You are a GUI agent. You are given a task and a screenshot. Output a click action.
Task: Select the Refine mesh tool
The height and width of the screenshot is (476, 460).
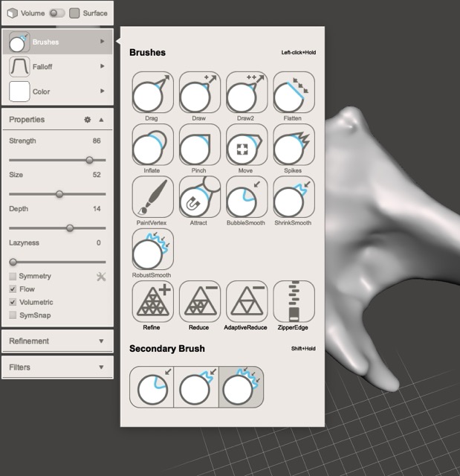coord(152,301)
